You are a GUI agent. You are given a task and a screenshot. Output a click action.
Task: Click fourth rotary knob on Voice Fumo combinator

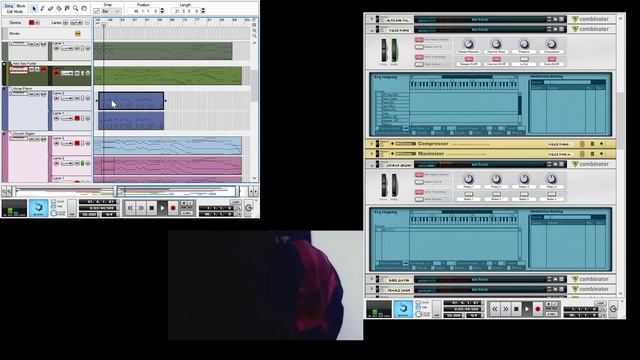click(x=551, y=44)
